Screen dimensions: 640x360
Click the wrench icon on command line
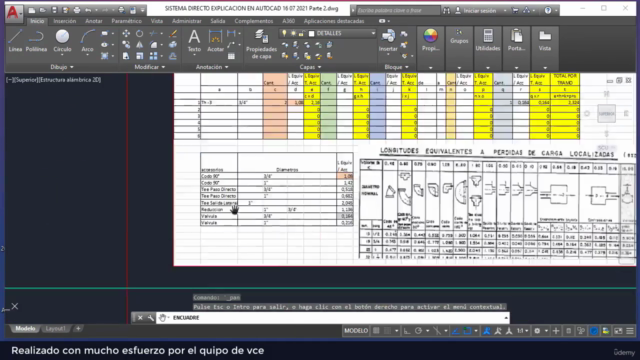[x=151, y=318]
